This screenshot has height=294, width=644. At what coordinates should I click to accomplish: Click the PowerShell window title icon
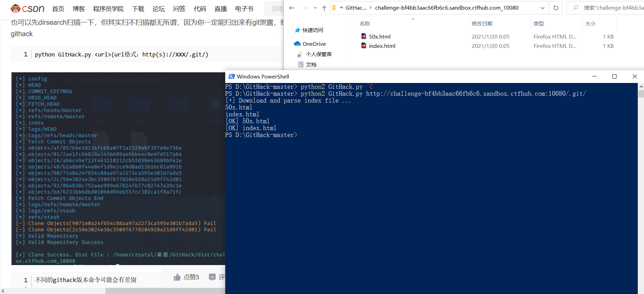click(232, 76)
